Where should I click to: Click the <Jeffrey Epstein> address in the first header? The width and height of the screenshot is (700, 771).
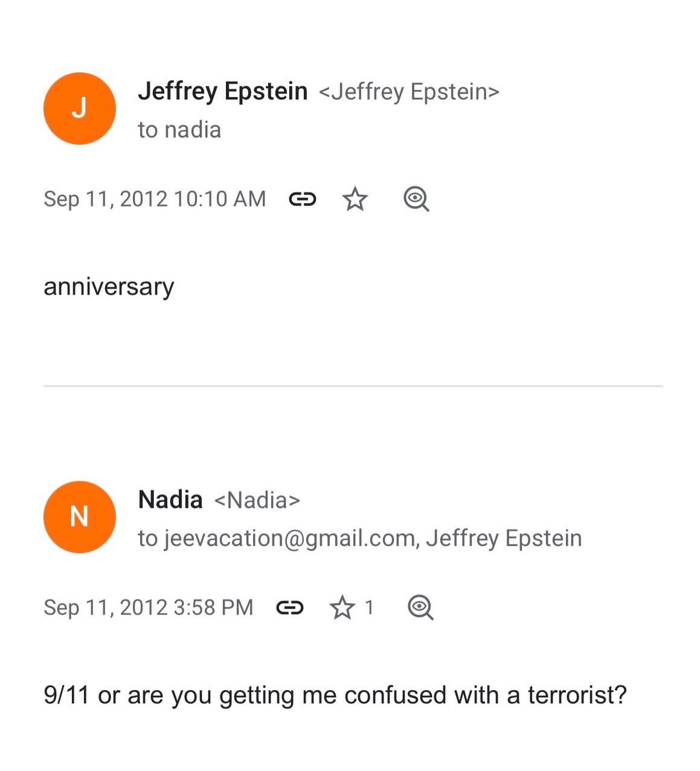pos(408,92)
